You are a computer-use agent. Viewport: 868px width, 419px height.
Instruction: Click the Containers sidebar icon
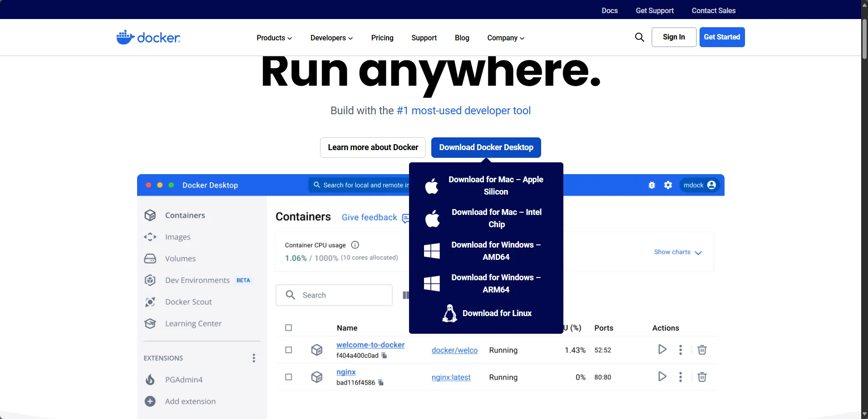pyautogui.click(x=150, y=215)
